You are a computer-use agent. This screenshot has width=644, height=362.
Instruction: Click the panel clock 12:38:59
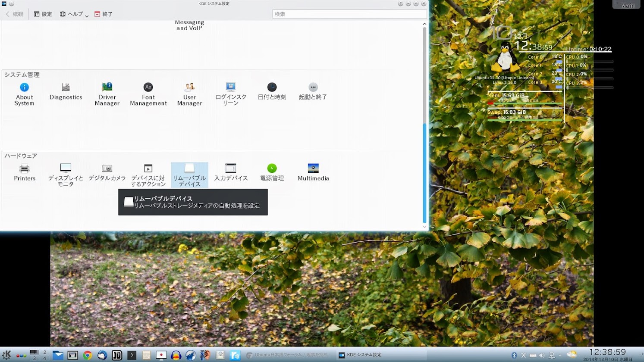click(x=607, y=352)
